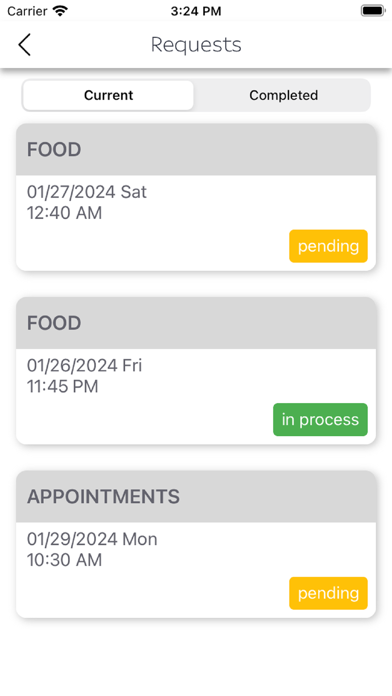Tap the 12:40 AM time text
The image size is (392, 696).
[x=64, y=213]
